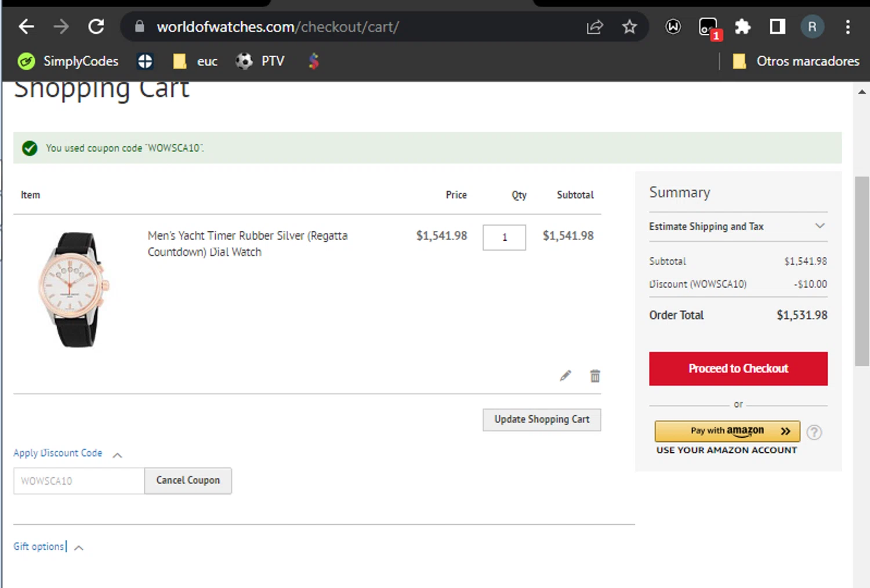Toggle the browser side panel
Viewport: 870px width, 588px height.
tap(777, 27)
